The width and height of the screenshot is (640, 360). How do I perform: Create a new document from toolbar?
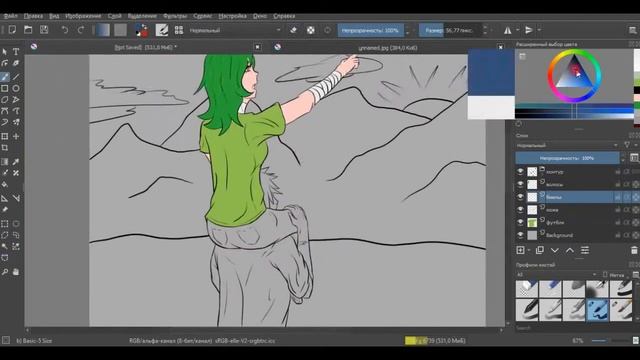(x=12, y=30)
